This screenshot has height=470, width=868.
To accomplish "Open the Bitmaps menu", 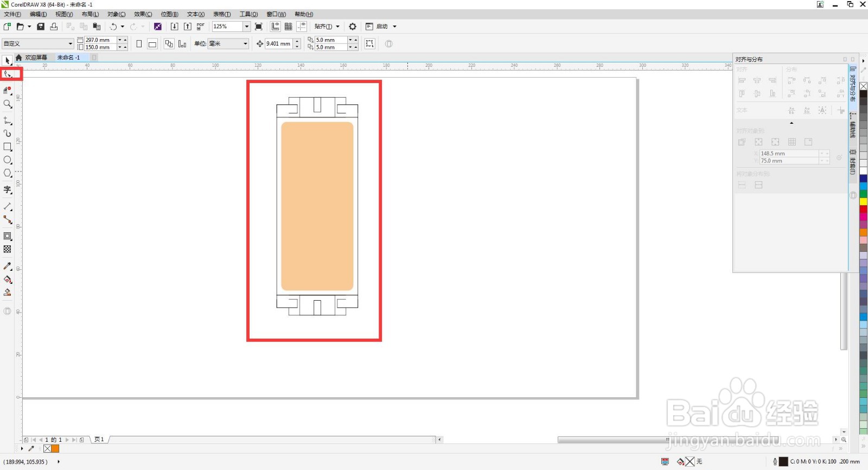I will (x=169, y=14).
